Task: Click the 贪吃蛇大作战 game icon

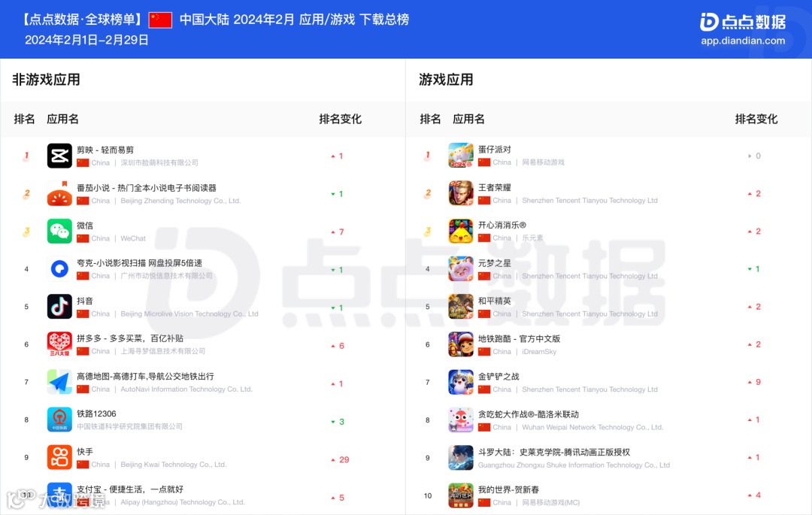Action: (x=461, y=420)
